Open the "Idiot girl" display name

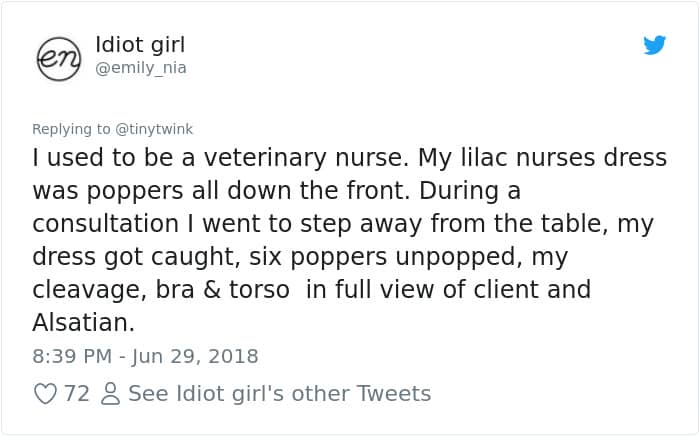click(x=140, y=45)
